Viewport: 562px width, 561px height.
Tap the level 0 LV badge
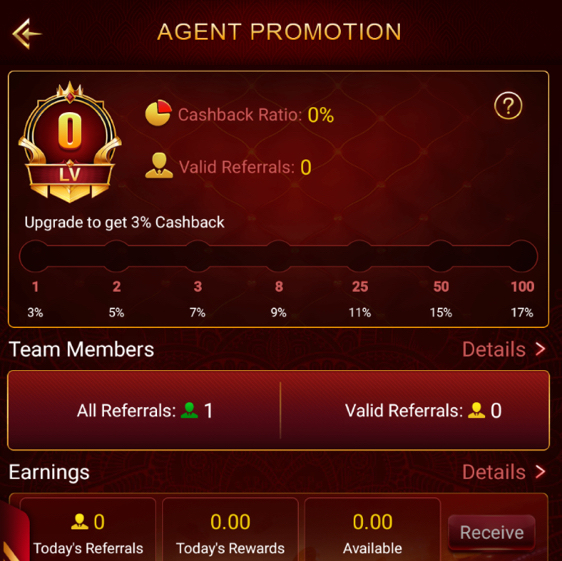70,142
